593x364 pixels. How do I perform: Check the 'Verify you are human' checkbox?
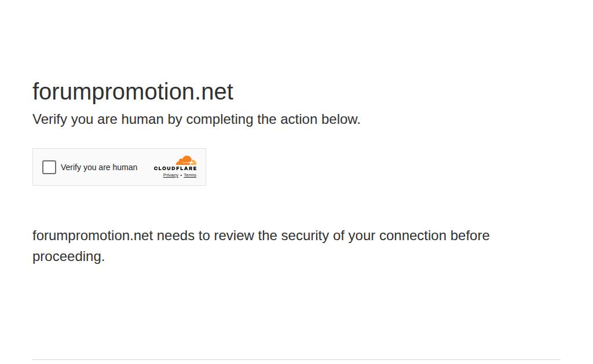pyautogui.click(x=49, y=167)
